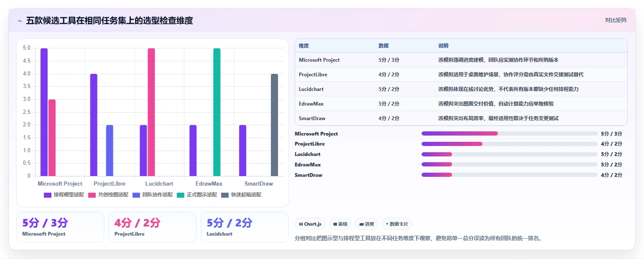Toggle the 排程模型适配 legend series
The image size is (644, 259).
click(x=64, y=195)
